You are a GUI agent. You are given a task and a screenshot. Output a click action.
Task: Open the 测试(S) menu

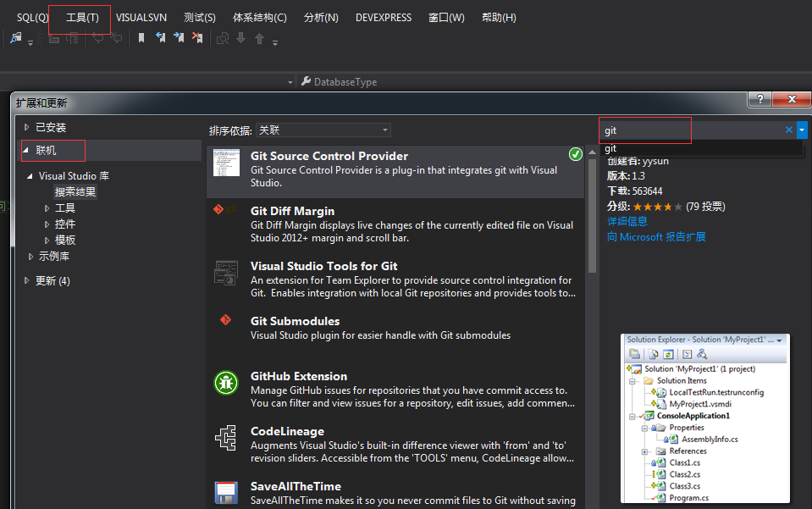199,18
